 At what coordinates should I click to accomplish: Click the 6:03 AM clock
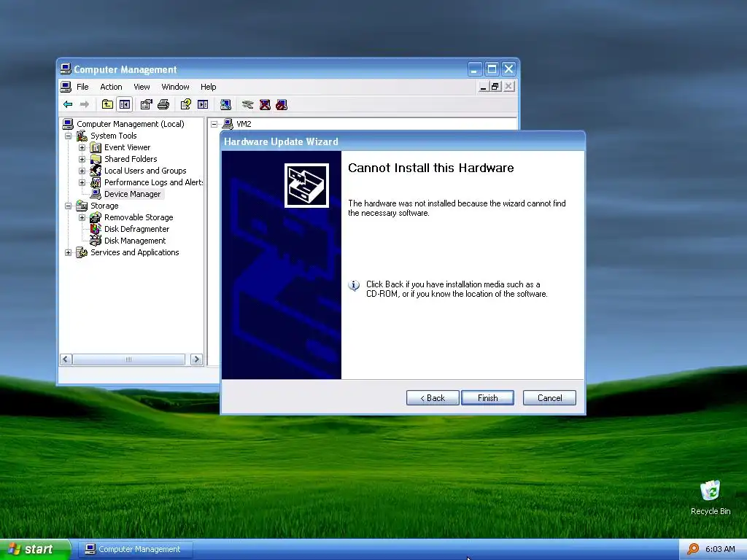coord(720,549)
